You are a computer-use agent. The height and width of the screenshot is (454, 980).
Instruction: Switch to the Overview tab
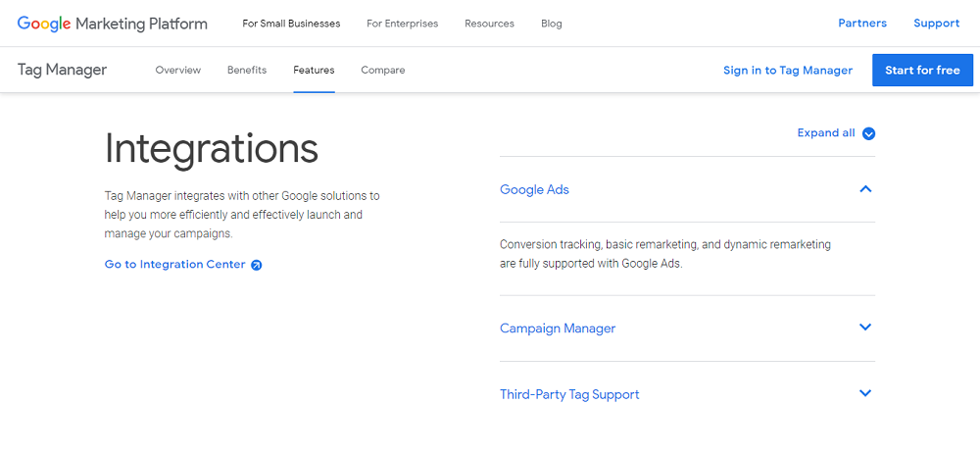pos(177,71)
